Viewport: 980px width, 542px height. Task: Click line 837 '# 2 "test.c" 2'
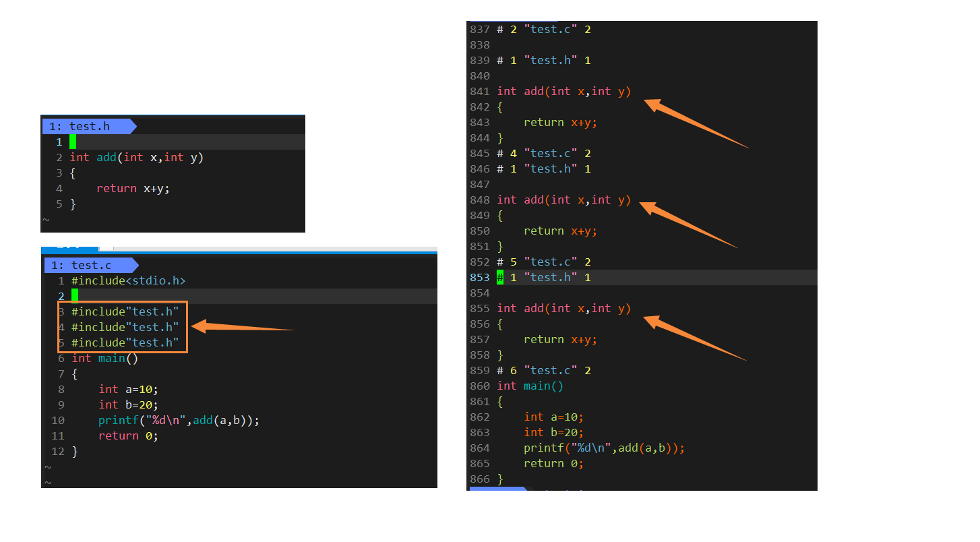pyautogui.click(x=544, y=29)
